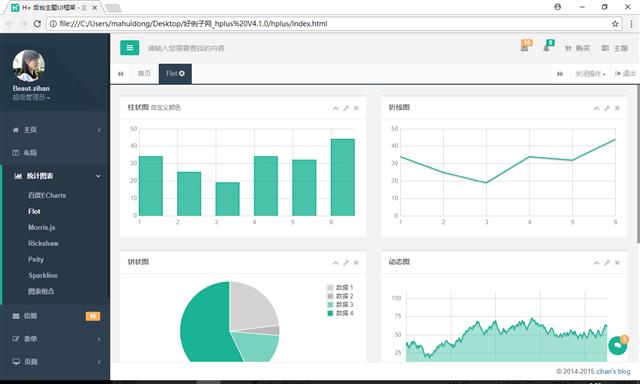This screenshot has width=640, height=384.
Task: Click the wrench icon on bar chart panel
Action: point(346,108)
